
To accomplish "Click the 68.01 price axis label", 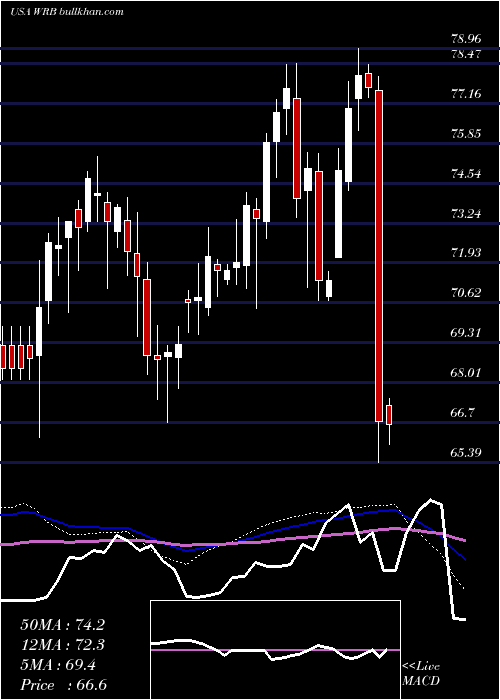I will click(467, 372).
